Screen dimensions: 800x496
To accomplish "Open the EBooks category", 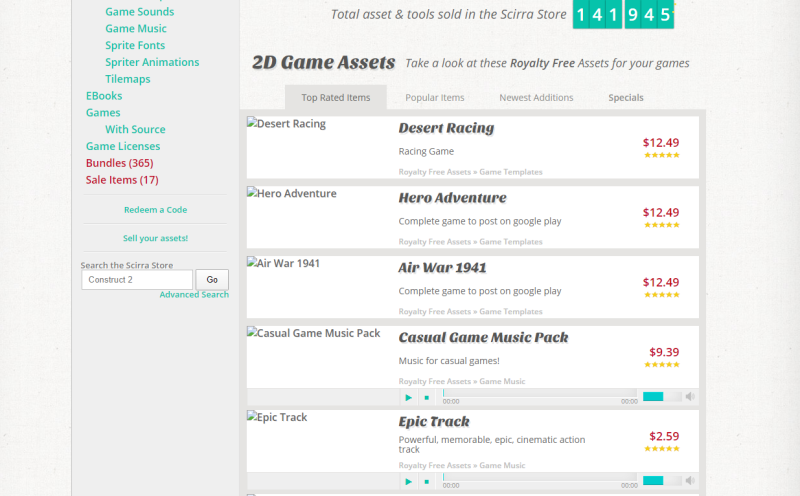I will click(104, 96).
